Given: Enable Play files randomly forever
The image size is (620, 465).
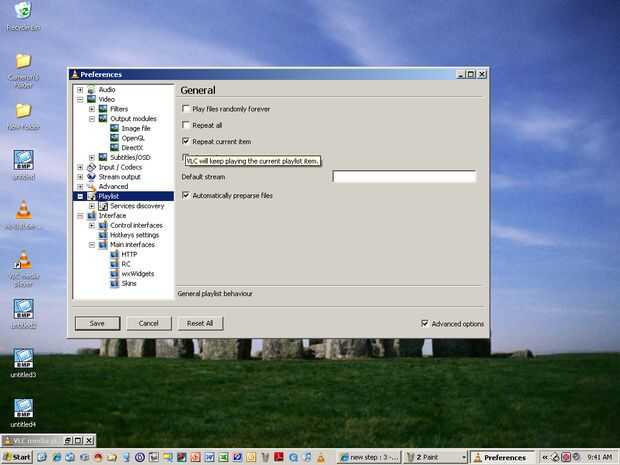Looking at the screenshot, I should point(185,108).
